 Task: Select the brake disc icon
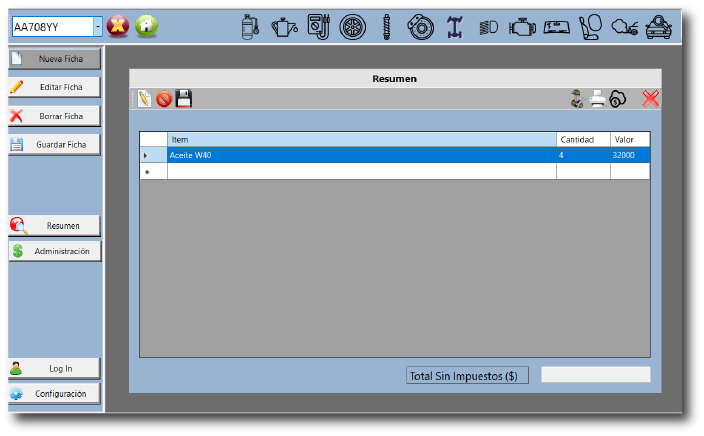(421, 27)
